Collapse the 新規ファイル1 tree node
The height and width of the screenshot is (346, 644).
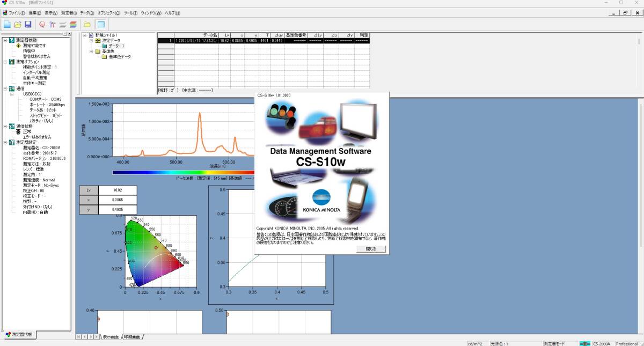[x=84, y=35]
